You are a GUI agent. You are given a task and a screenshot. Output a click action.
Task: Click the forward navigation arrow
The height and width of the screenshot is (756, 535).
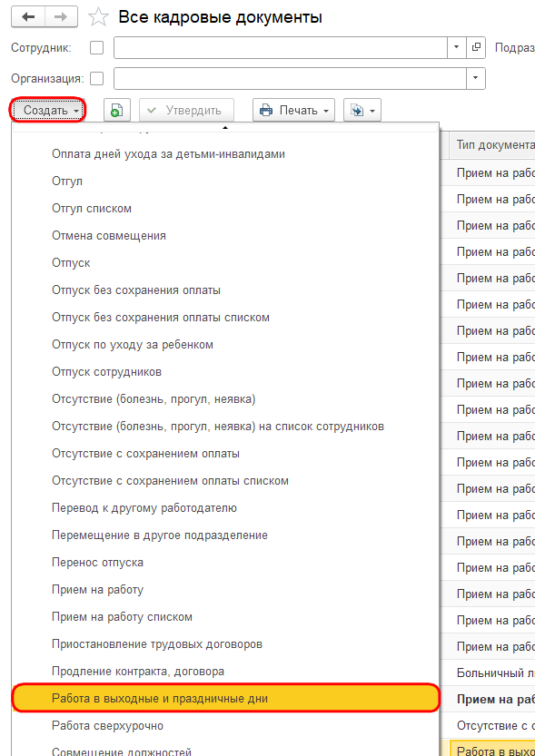coord(61,17)
